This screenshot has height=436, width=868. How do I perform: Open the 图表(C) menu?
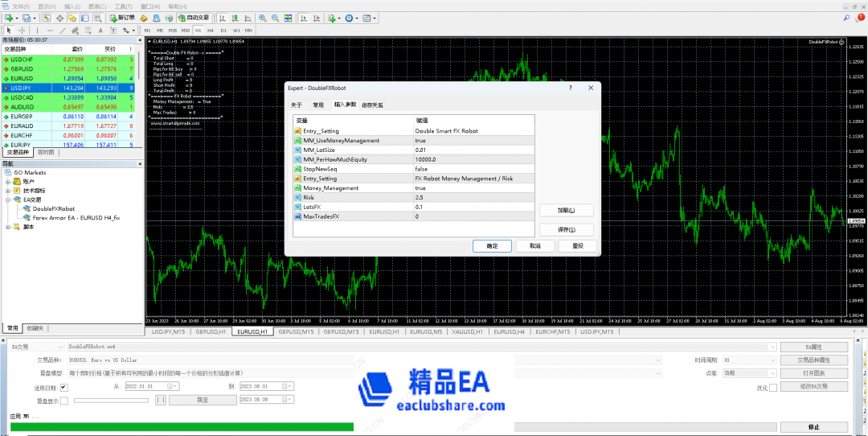point(97,6)
